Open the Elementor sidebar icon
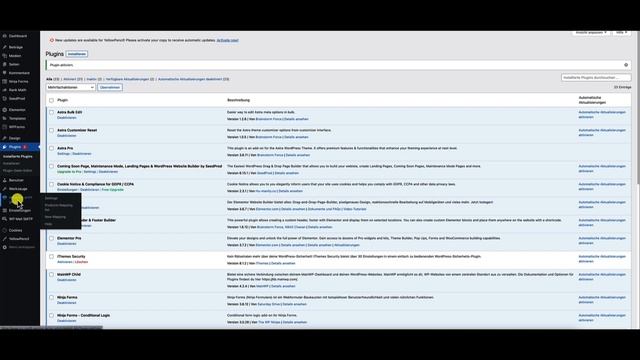 [4, 110]
